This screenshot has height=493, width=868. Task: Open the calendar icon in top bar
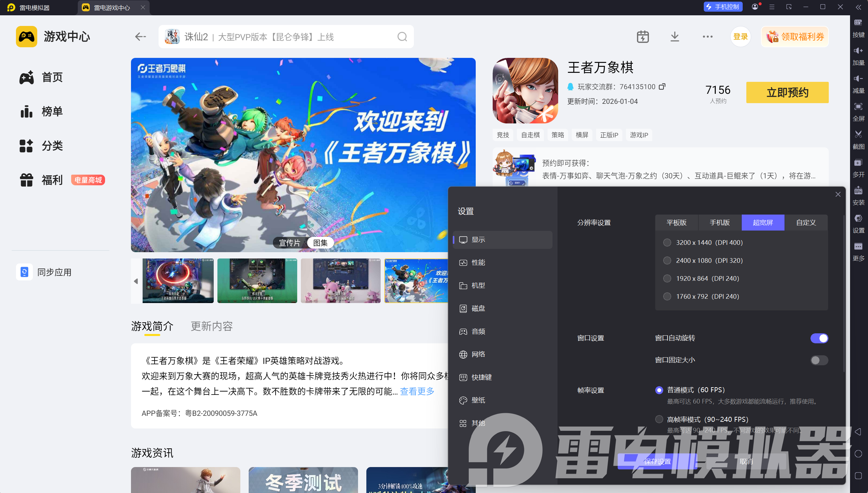(642, 37)
